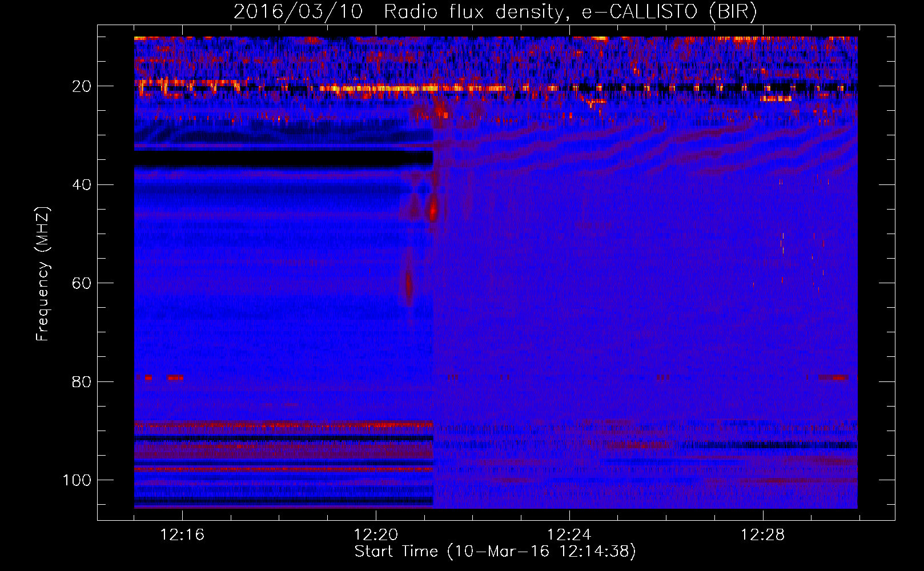
Task: Click the red burst near 60 MHz
Action: [x=408, y=285]
